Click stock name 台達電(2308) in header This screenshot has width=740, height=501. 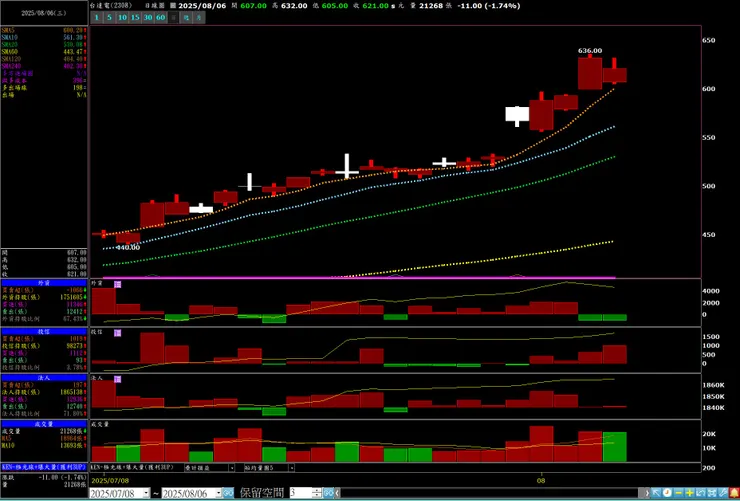112,6
